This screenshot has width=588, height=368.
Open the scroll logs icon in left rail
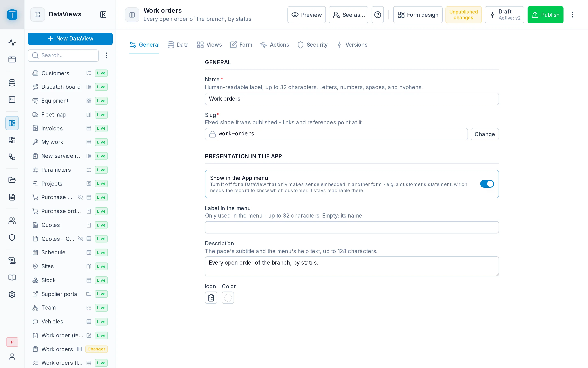pyautogui.click(x=12, y=261)
